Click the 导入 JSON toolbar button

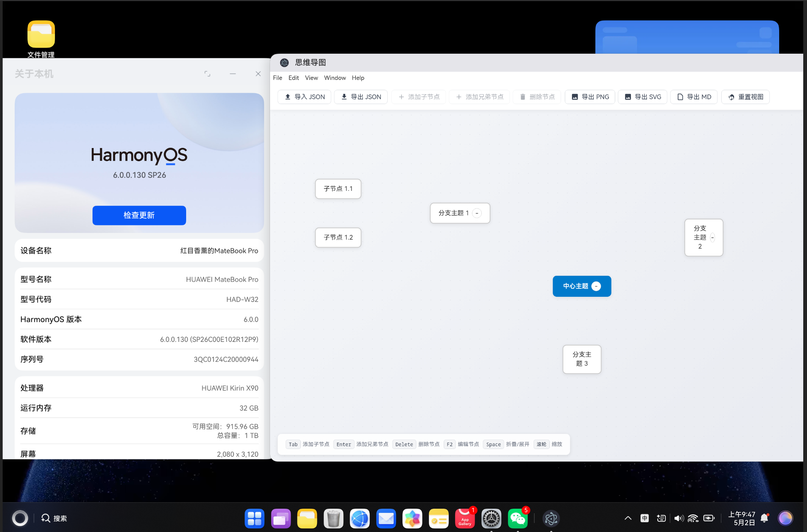pos(304,97)
